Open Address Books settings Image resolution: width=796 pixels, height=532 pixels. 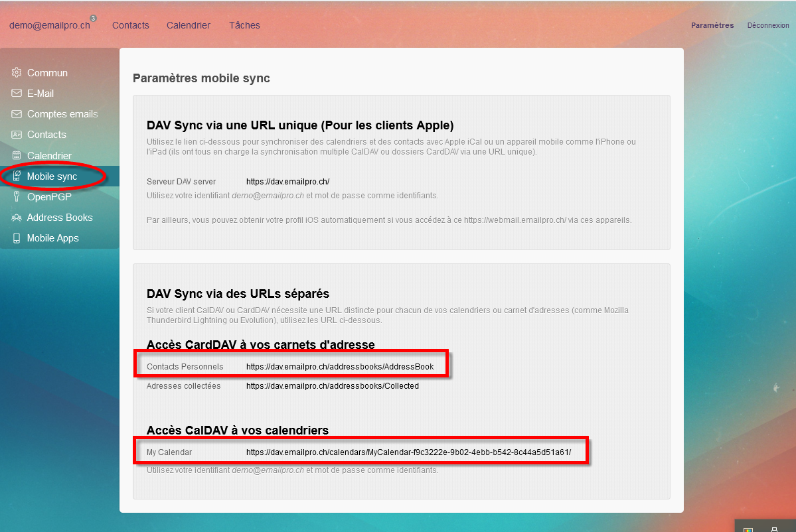(x=59, y=218)
